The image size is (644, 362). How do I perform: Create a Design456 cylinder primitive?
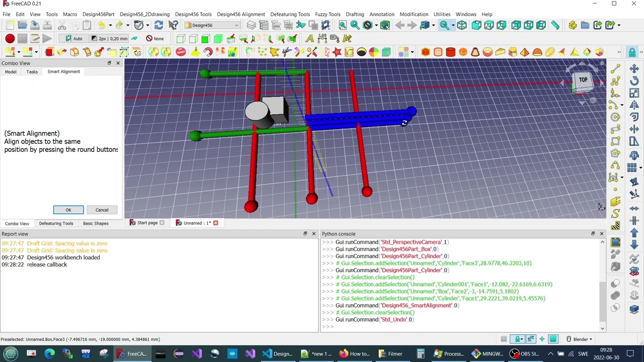438,52
